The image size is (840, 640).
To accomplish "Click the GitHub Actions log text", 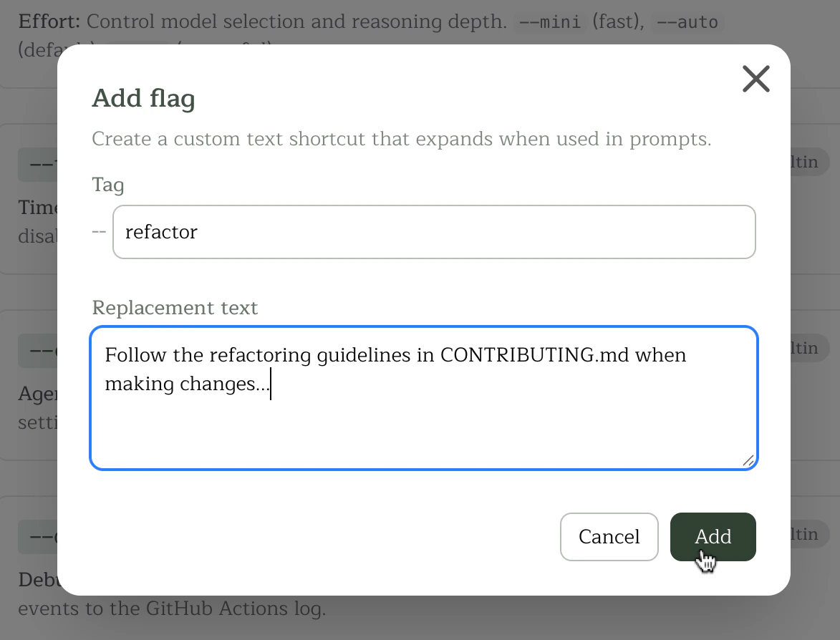I will pyautogui.click(x=236, y=609).
